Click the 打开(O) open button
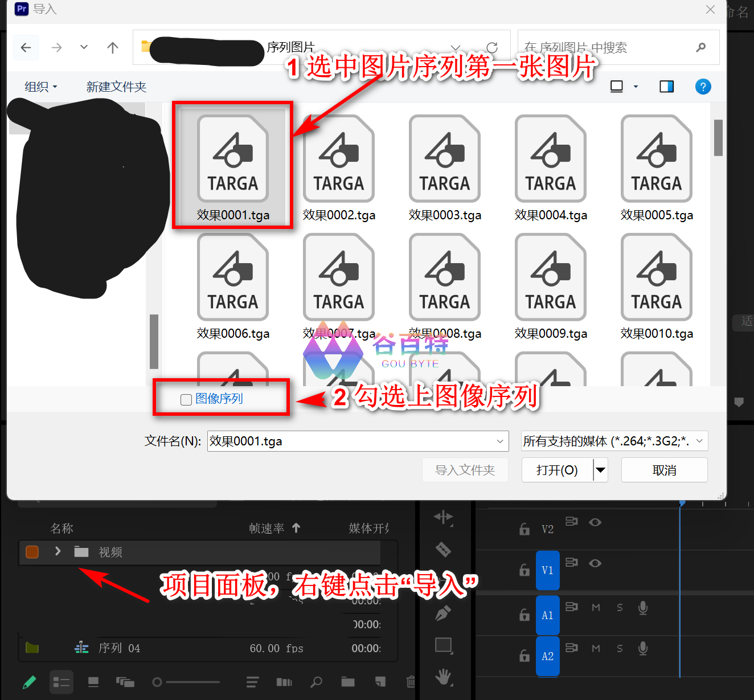Viewport: 754px width, 700px height. tap(556, 469)
